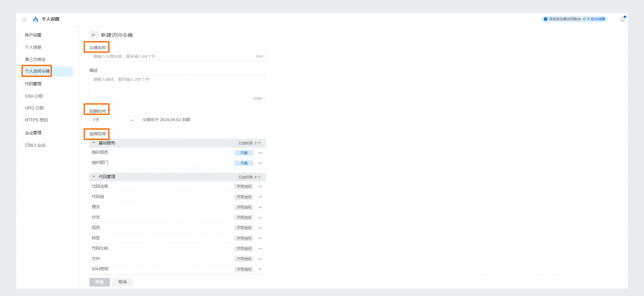The width and height of the screenshot is (644, 296).
Task: Click the 取消 button
Action: coord(122,282)
